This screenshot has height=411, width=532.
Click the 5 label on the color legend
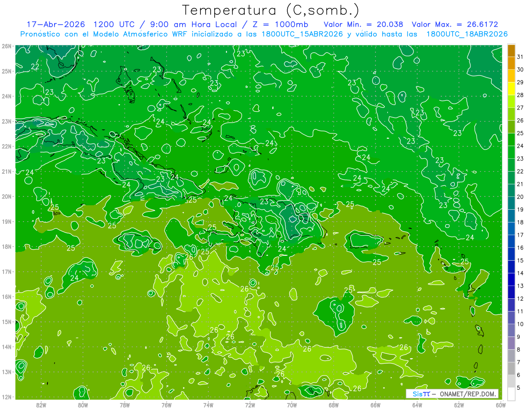pos(519,388)
